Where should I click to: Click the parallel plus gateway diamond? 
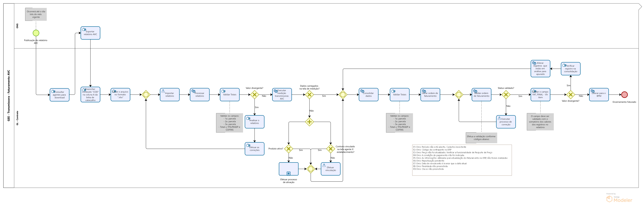[309, 122]
